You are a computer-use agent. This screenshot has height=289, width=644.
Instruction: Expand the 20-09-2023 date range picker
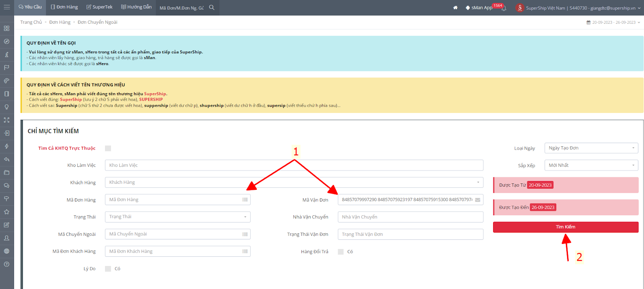click(x=614, y=23)
